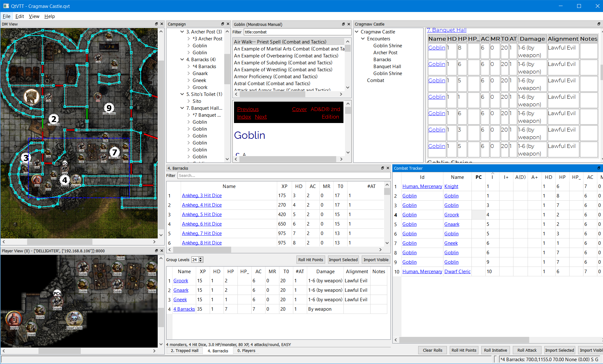Open the File menu
The width and height of the screenshot is (603, 364).
[x=7, y=16]
